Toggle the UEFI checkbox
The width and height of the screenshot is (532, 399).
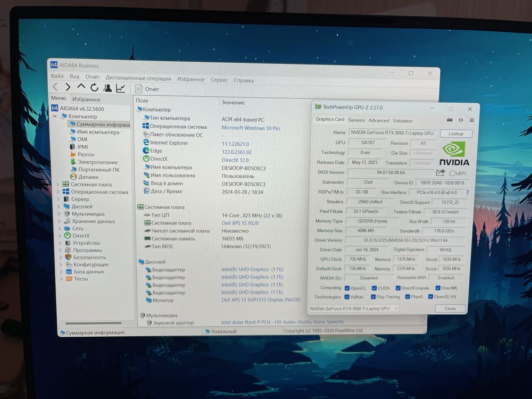point(452,173)
